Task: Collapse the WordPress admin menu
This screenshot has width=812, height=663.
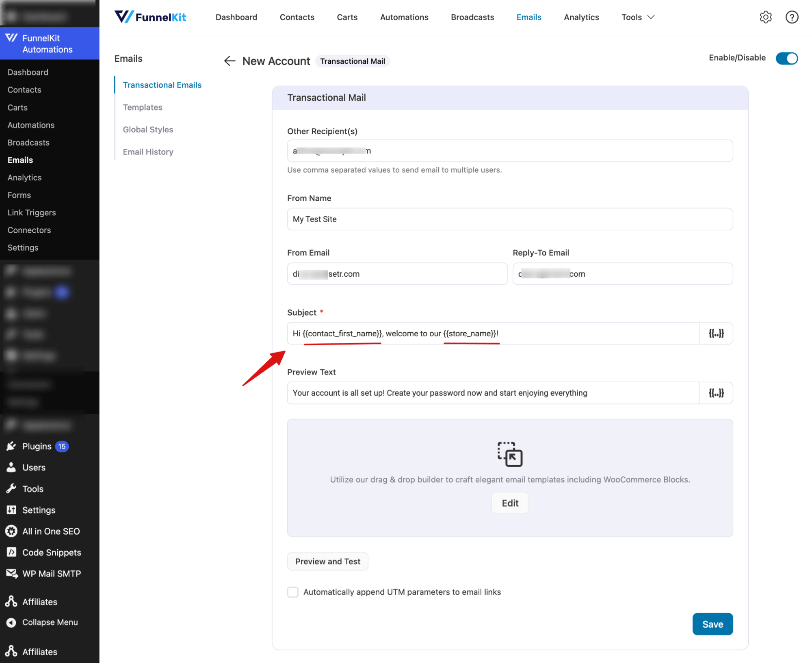Action: 50,622
